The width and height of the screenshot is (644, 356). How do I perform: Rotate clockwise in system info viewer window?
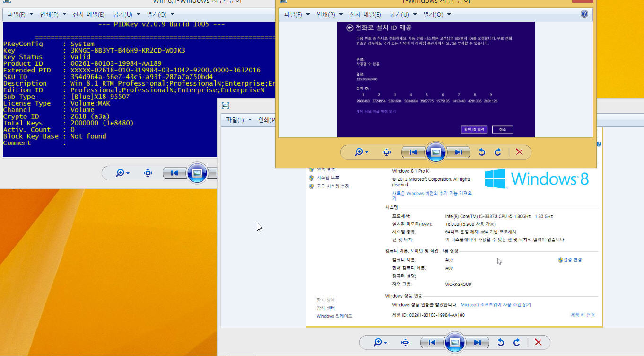pyautogui.click(x=516, y=342)
